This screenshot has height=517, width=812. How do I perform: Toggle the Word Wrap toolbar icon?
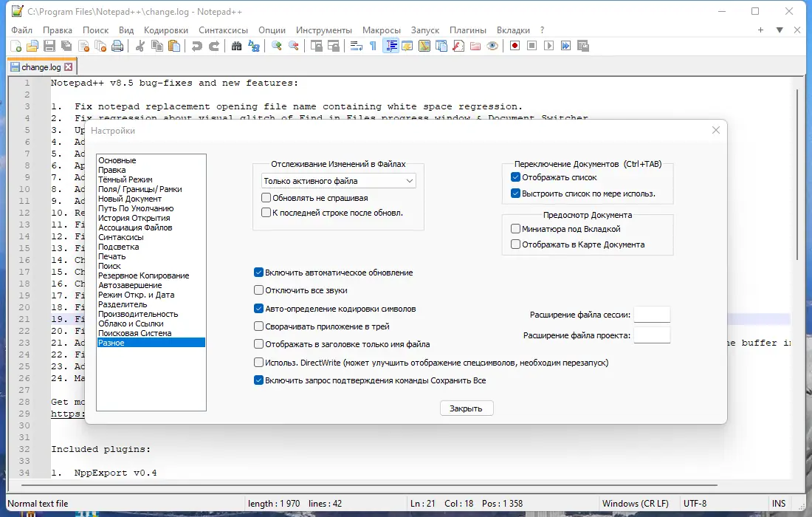357,46
